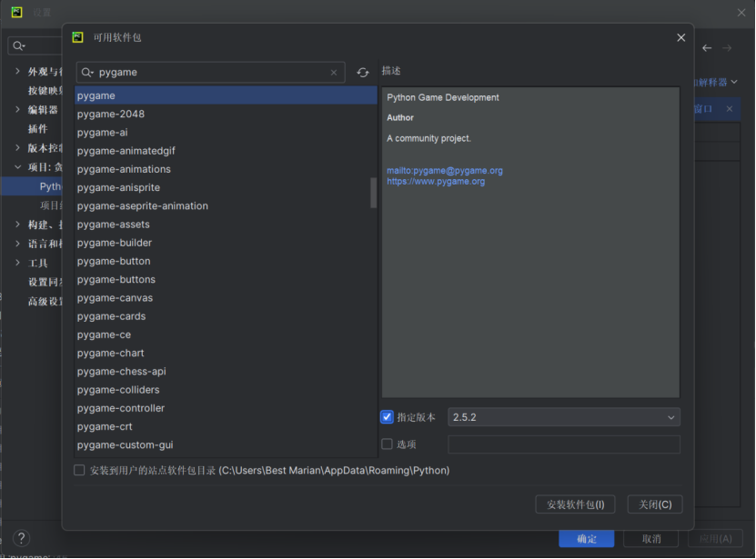Expand the 工具 settings tree node
The width and height of the screenshot is (756, 559).
(17, 263)
